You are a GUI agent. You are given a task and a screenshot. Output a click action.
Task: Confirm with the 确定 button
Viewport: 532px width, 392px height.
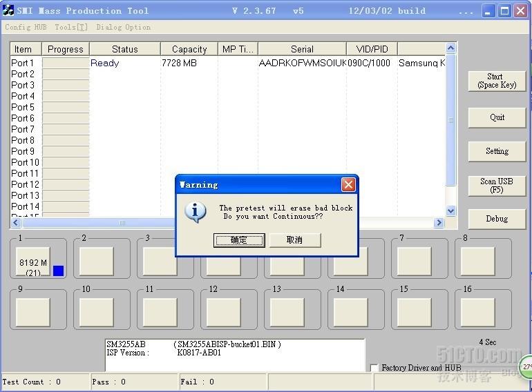(x=239, y=240)
